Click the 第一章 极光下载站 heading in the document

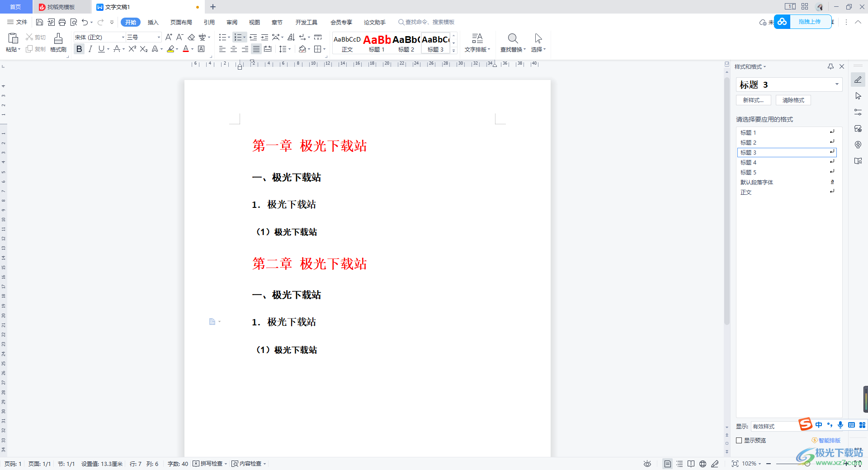[x=310, y=146]
